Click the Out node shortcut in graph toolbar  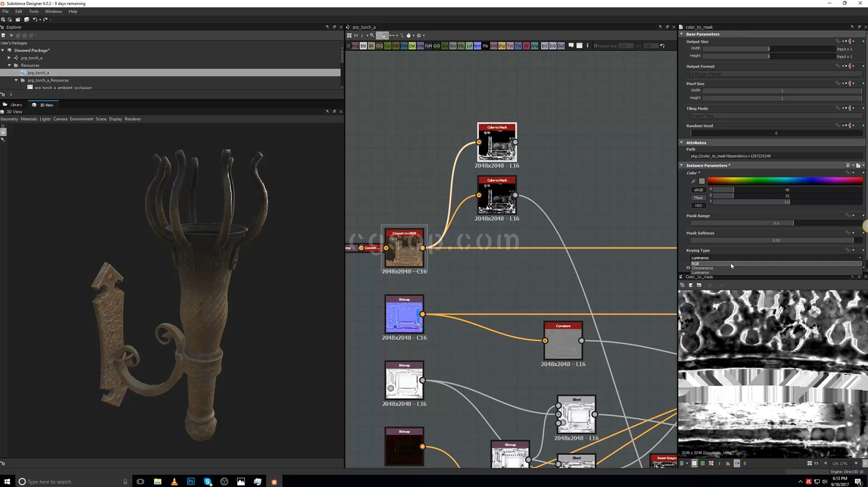[560, 46]
